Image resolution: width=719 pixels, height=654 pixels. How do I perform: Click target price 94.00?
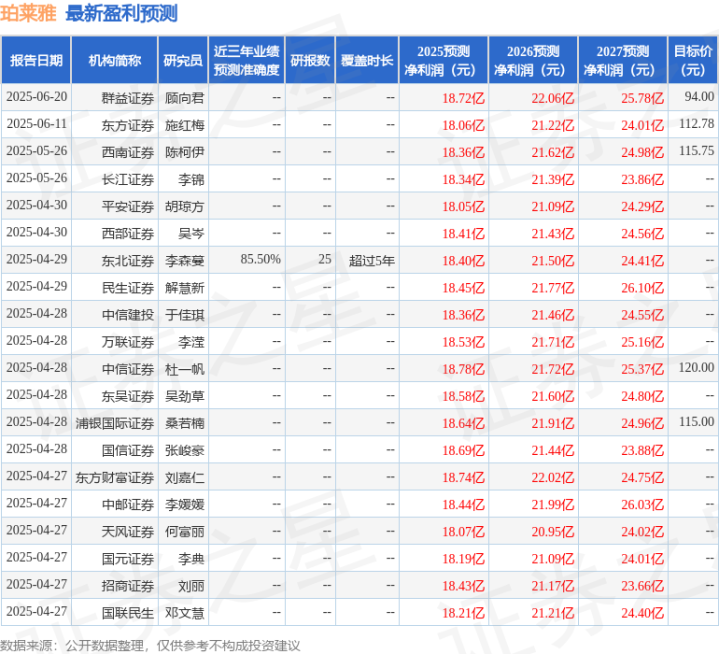click(699, 96)
